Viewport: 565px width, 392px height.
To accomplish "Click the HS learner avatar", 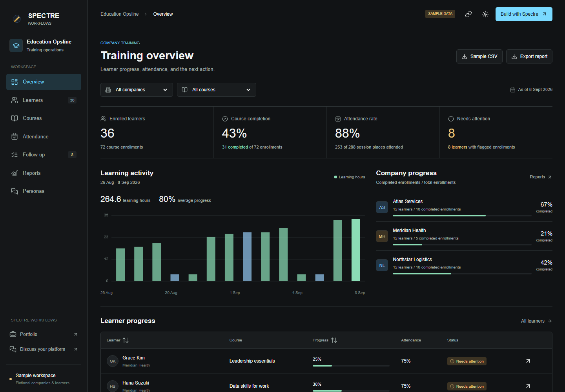I will click(113, 386).
